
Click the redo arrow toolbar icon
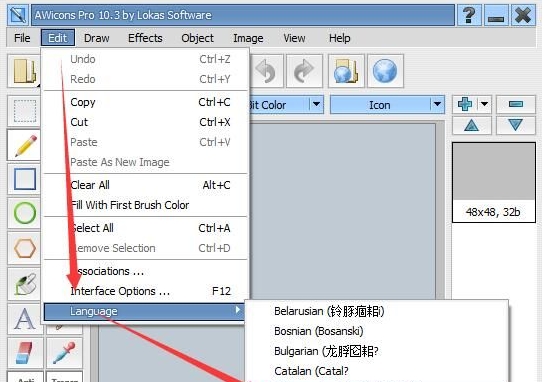coord(304,71)
